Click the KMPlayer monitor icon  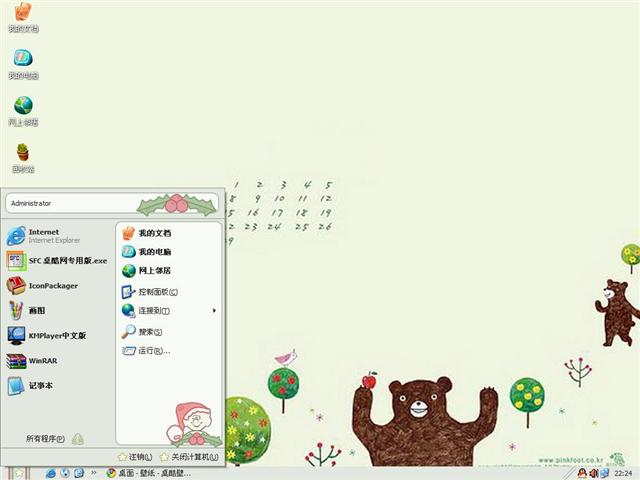(16, 336)
